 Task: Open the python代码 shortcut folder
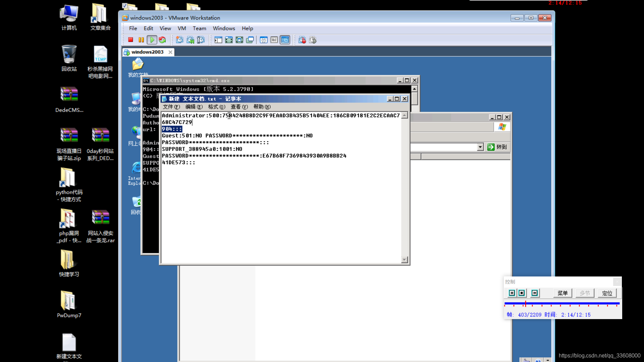coord(69,185)
